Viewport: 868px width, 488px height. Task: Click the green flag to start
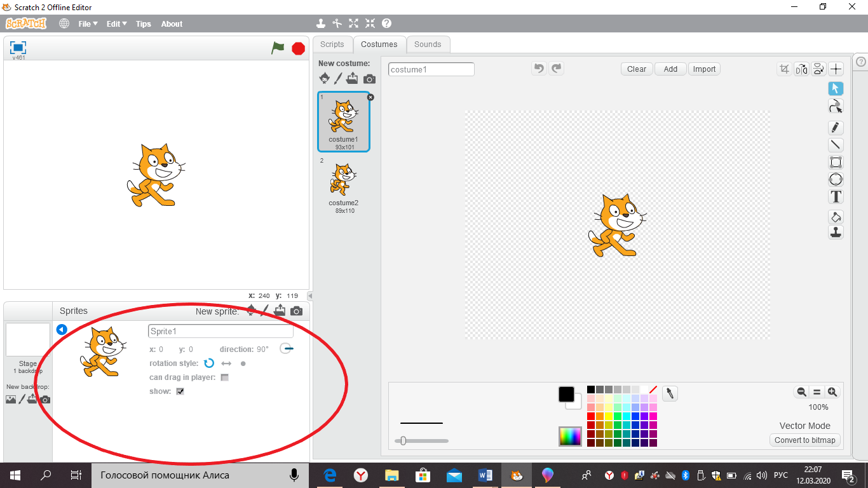pyautogui.click(x=278, y=48)
